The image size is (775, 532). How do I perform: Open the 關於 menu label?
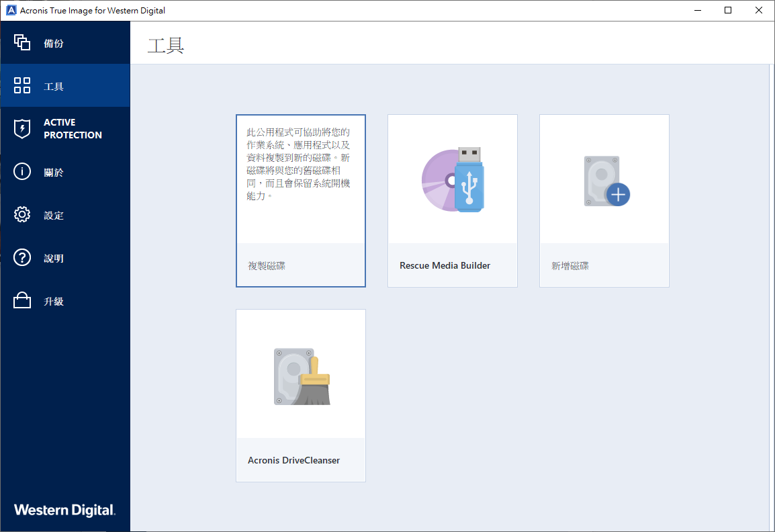[x=53, y=173]
